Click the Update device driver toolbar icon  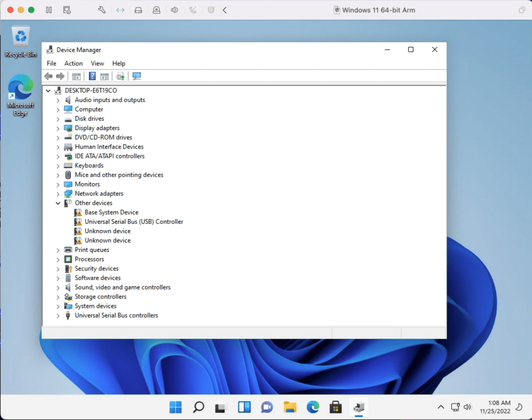coord(121,76)
